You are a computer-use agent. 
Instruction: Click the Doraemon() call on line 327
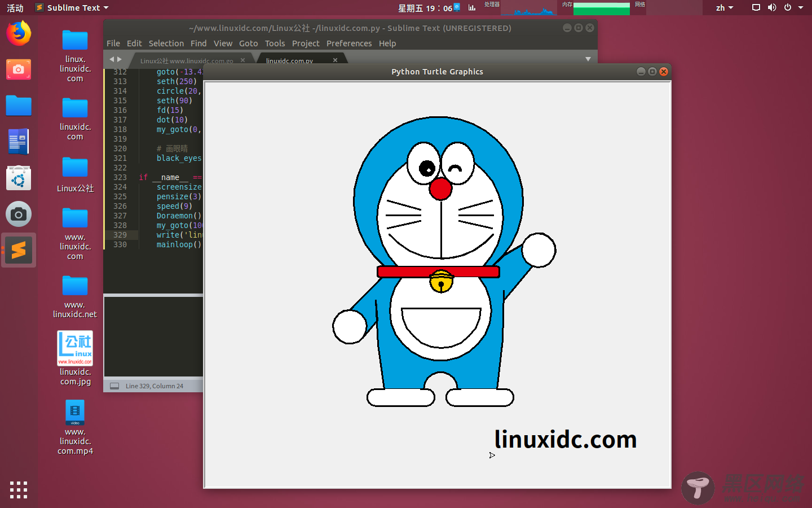click(x=179, y=216)
